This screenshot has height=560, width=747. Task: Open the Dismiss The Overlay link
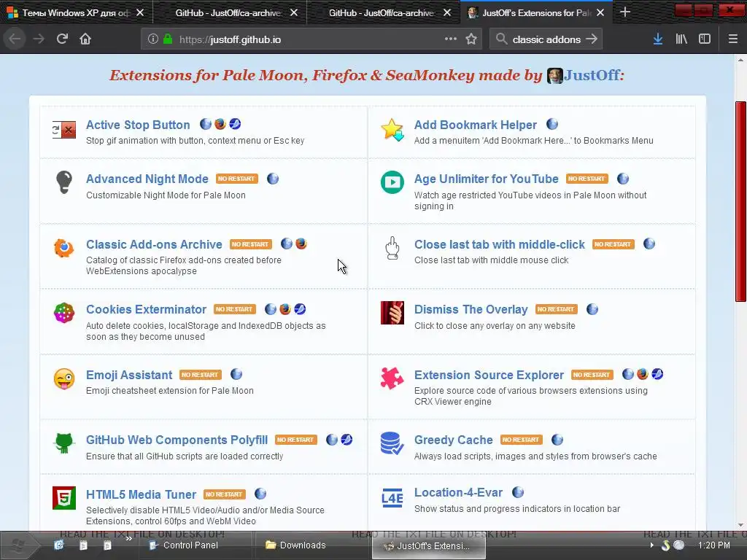pyautogui.click(x=471, y=309)
